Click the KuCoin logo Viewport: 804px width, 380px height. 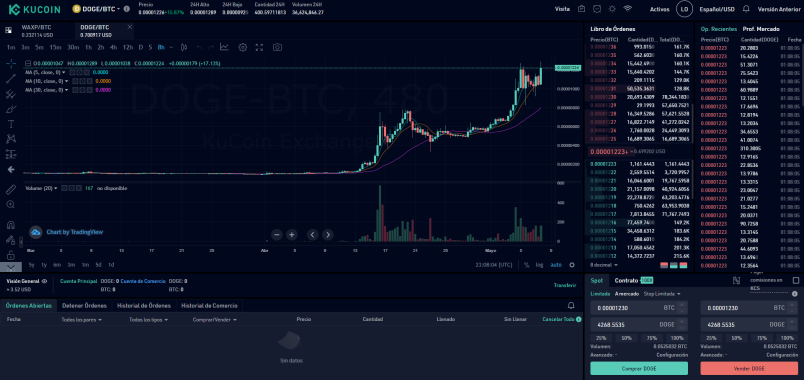pos(35,9)
